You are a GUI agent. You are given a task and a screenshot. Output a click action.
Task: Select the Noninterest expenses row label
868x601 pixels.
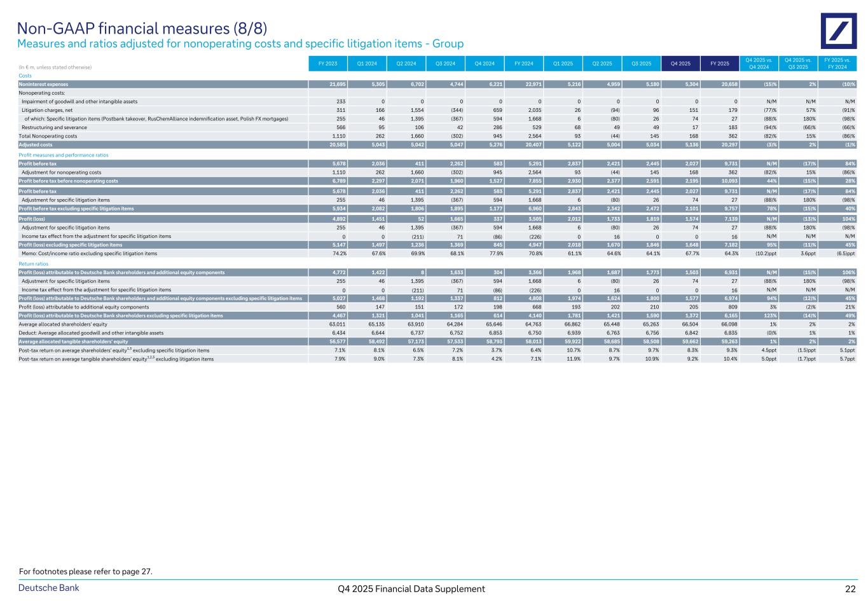[43, 84]
